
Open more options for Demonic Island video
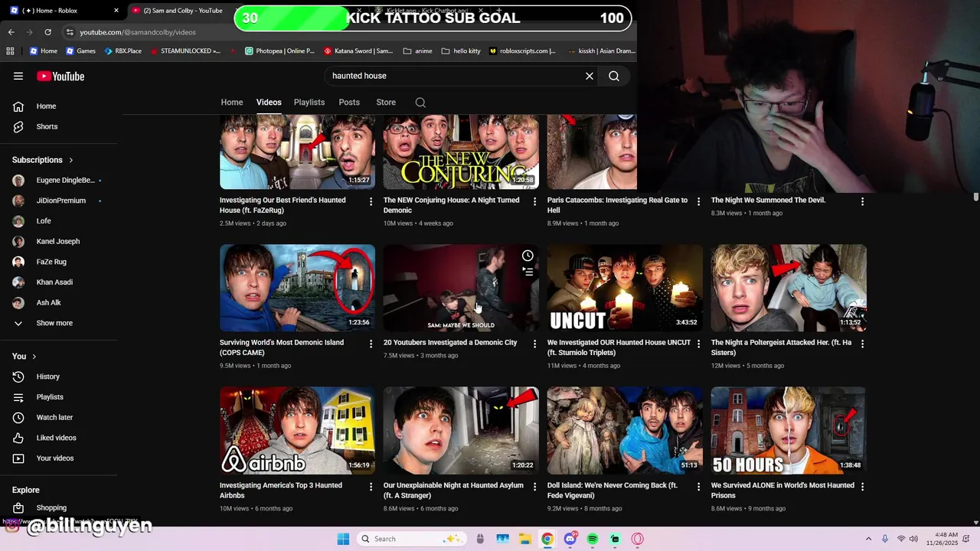(x=371, y=344)
